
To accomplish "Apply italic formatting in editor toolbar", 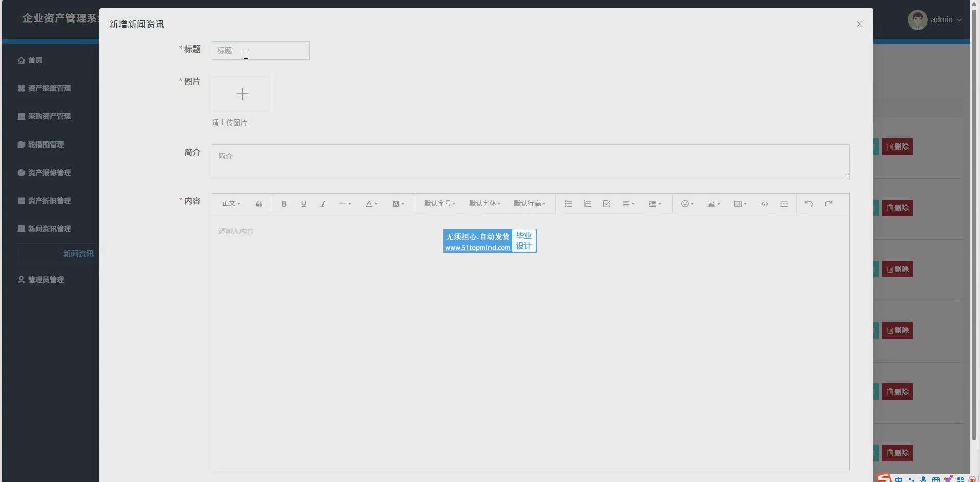I will coord(323,204).
